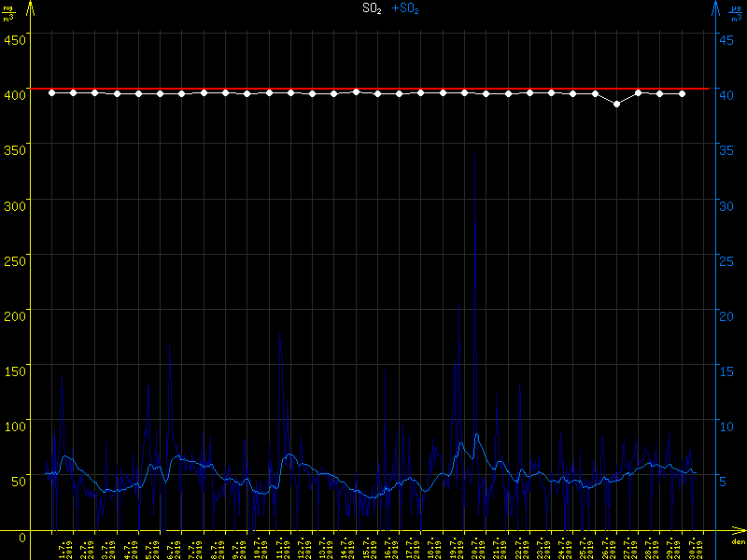This screenshot has width=747, height=560.
Task: Click the last white data point marker
Action: pyautogui.click(x=682, y=93)
